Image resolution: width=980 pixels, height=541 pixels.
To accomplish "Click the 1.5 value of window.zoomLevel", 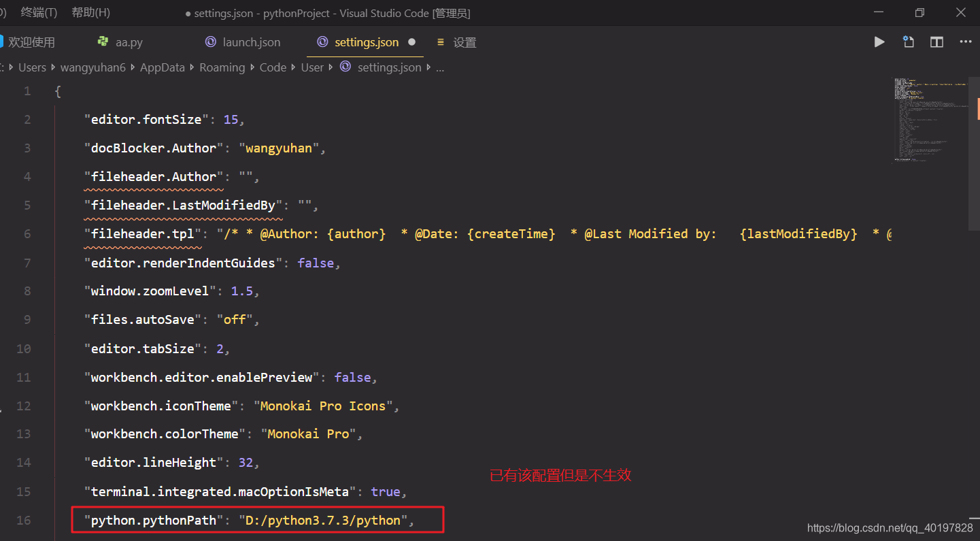I will (x=241, y=291).
